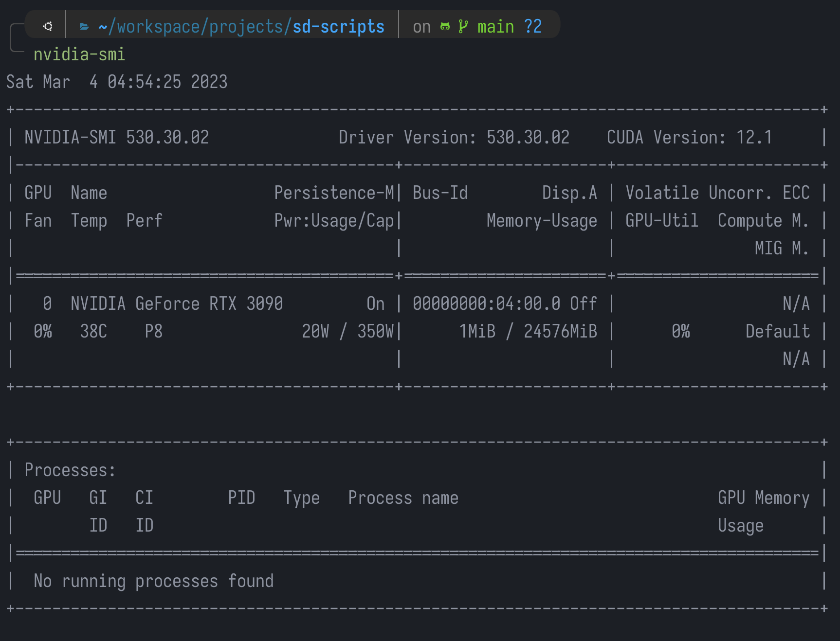Click the Processes: section label
The height and width of the screenshot is (641, 840).
pos(70,470)
